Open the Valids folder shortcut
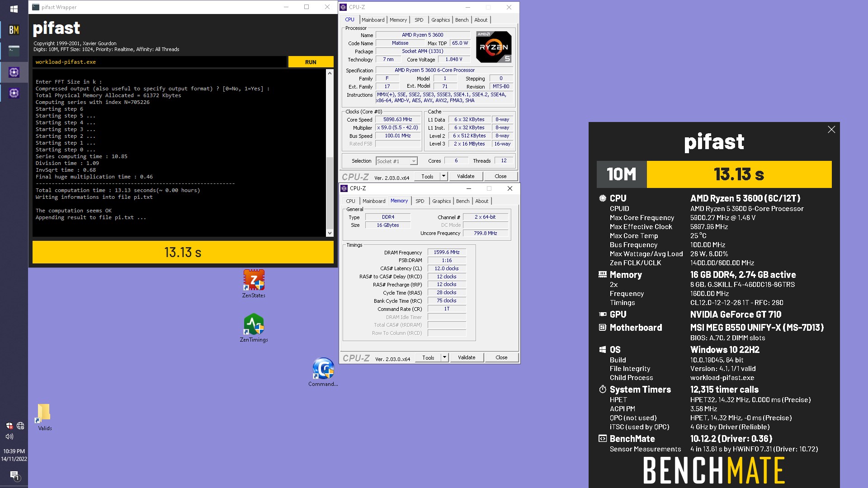 click(x=44, y=417)
